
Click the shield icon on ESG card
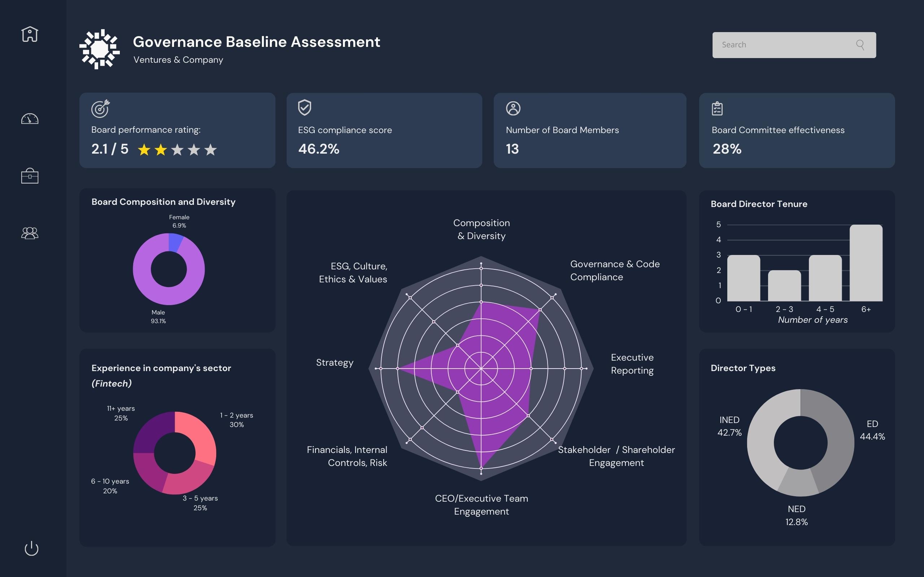tap(304, 107)
